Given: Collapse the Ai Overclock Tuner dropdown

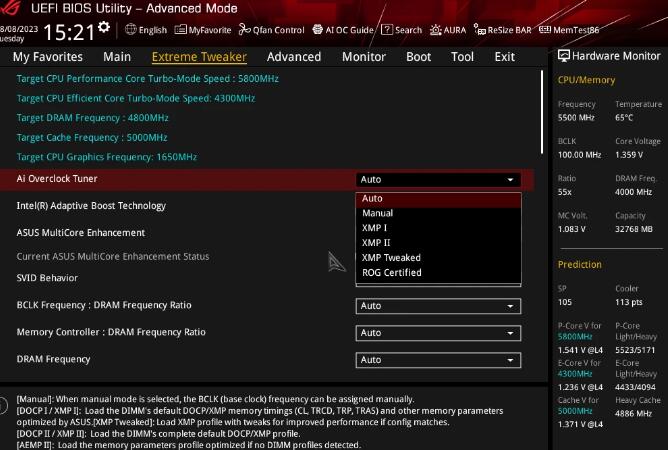Looking at the screenshot, I should (x=438, y=179).
